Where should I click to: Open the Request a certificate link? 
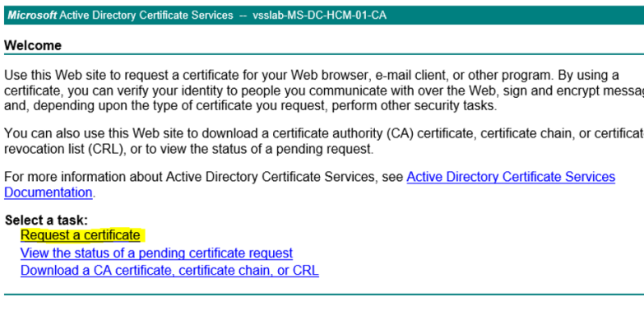click(80, 235)
